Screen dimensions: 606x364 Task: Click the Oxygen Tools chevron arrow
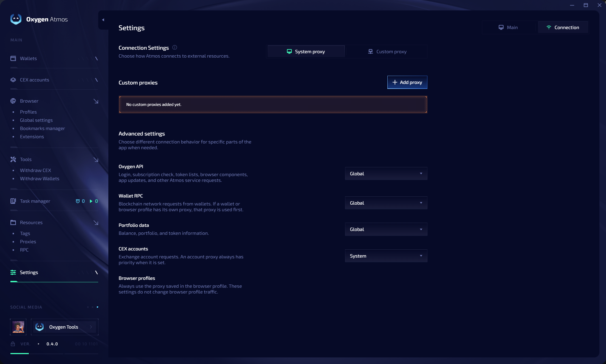click(91, 327)
